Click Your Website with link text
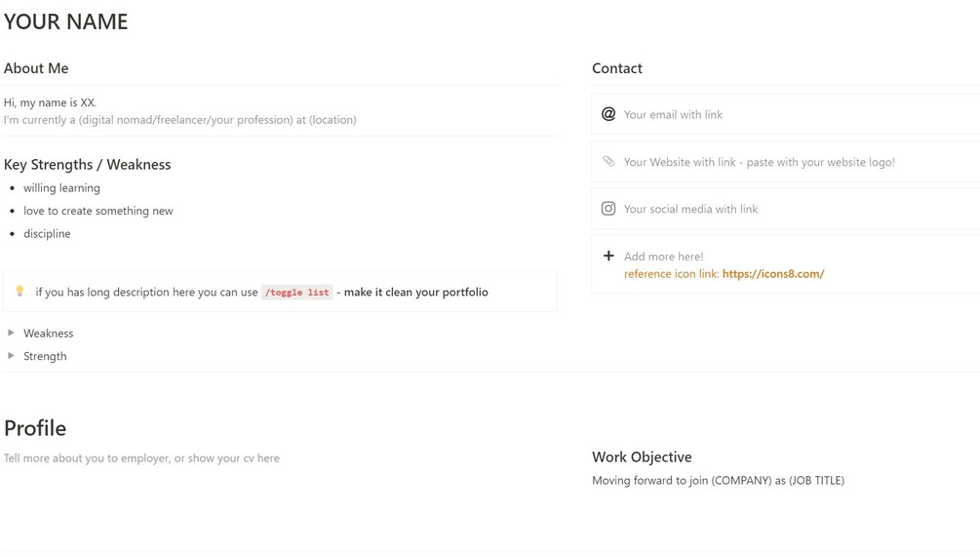Image resolution: width=980 pixels, height=557 pixels. tap(759, 162)
